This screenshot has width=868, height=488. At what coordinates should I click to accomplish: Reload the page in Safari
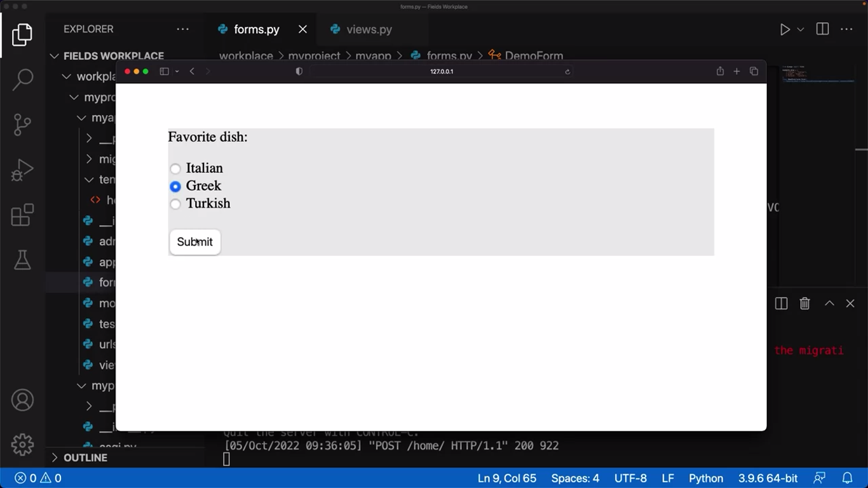tap(567, 72)
